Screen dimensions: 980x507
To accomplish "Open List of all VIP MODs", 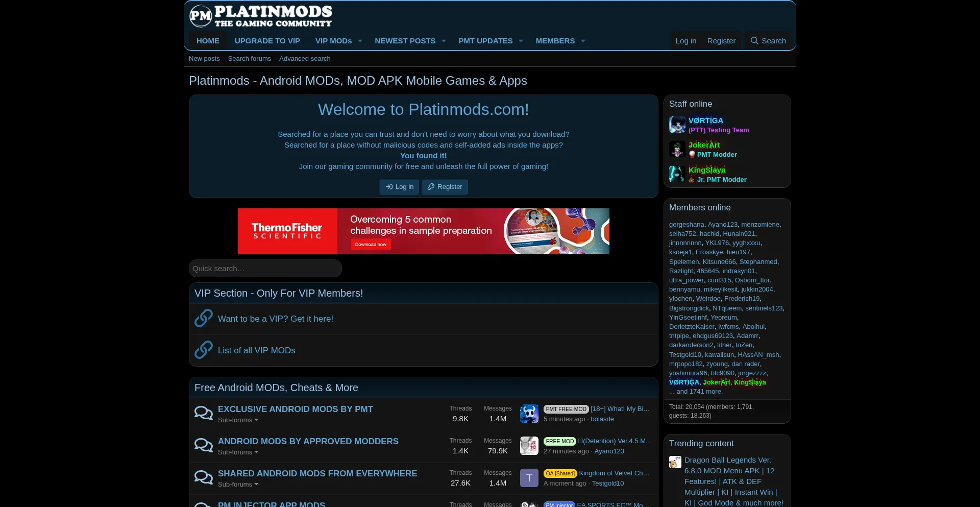I will (x=257, y=350).
